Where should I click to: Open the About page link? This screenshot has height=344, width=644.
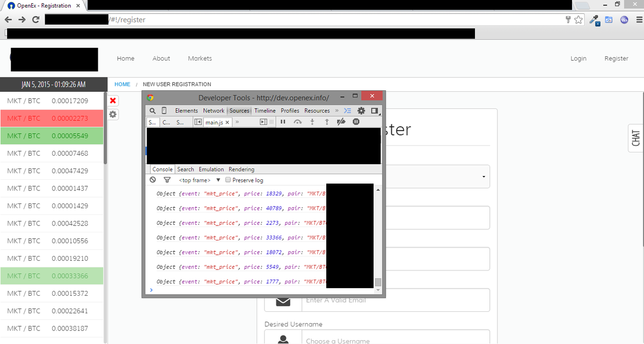point(161,58)
